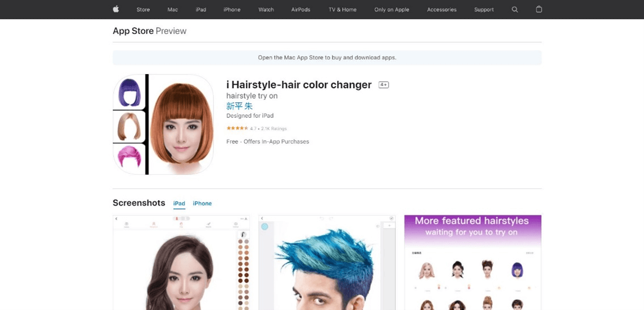Click the Designed for iPad text
This screenshot has height=310, width=644.
(250, 115)
